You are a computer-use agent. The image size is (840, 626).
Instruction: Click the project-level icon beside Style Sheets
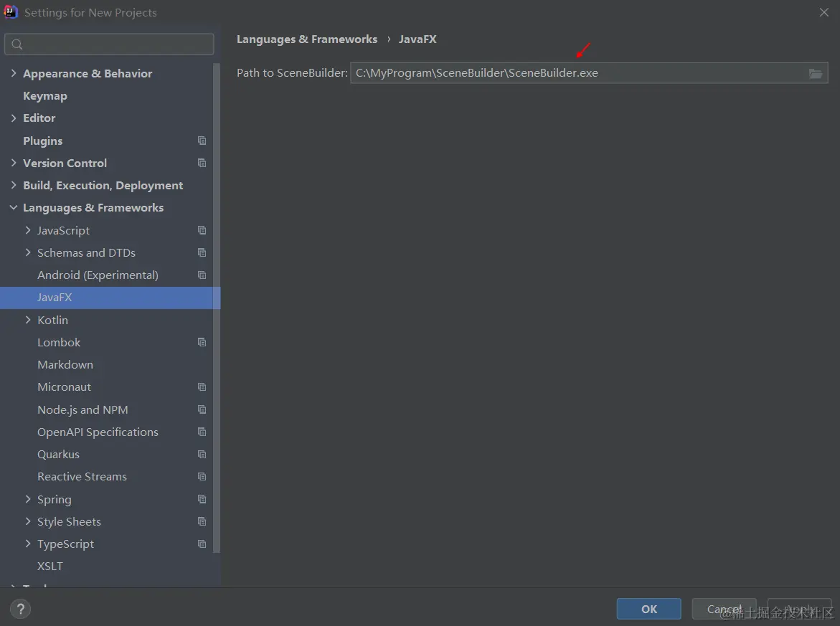pos(202,521)
